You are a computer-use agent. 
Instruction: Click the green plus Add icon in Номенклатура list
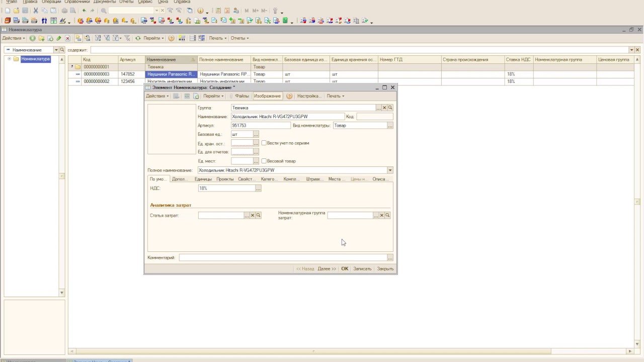tap(32, 38)
